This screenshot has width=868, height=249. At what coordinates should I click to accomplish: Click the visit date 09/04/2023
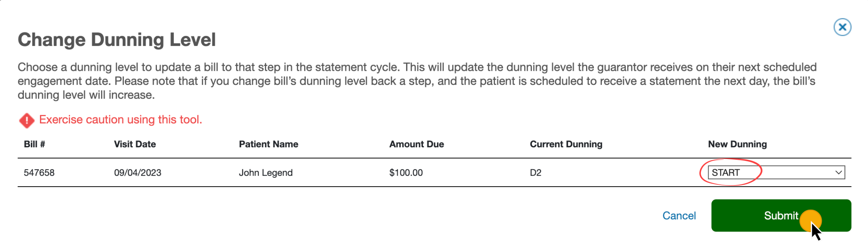[138, 172]
